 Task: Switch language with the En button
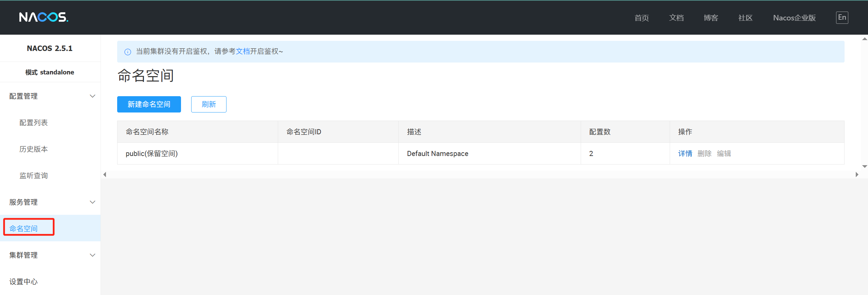click(x=842, y=18)
